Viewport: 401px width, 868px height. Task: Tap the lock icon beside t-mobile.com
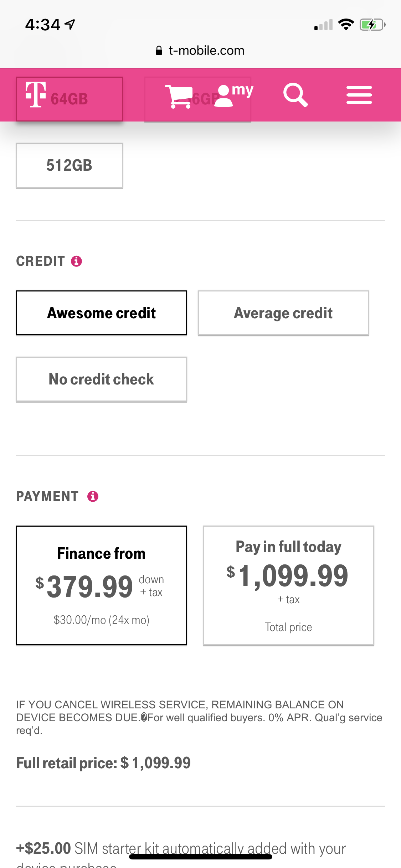click(x=159, y=51)
